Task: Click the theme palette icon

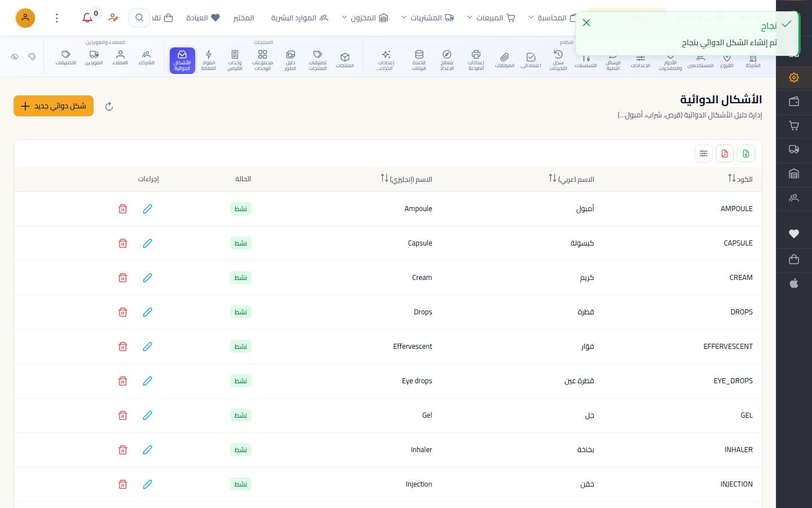Action: (x=32, y=56)
